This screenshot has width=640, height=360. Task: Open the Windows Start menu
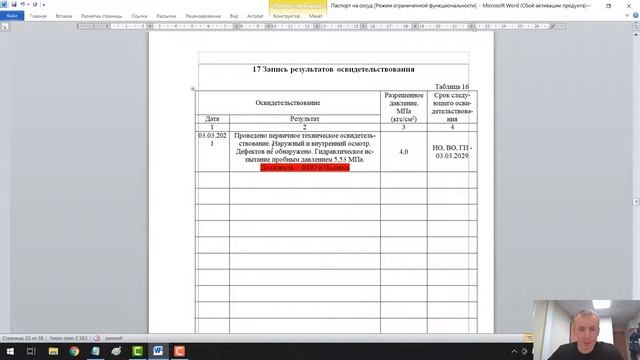point(10,351)
